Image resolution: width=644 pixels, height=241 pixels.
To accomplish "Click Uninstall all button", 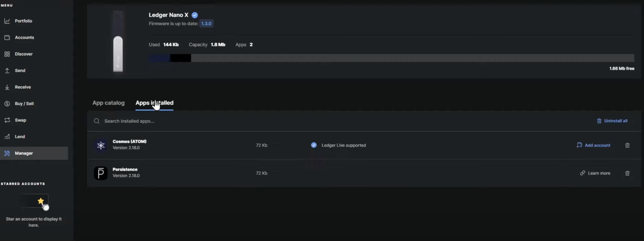I will click(612, 121).
